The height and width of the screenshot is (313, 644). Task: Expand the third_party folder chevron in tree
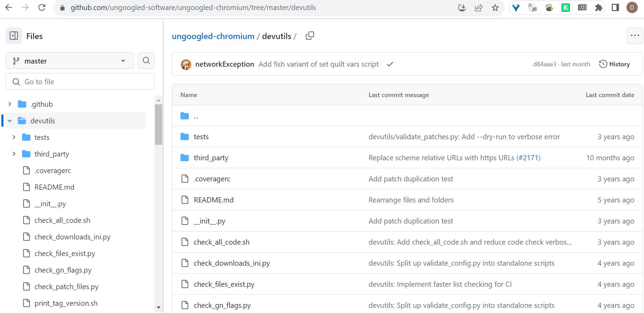pos(14,154)
